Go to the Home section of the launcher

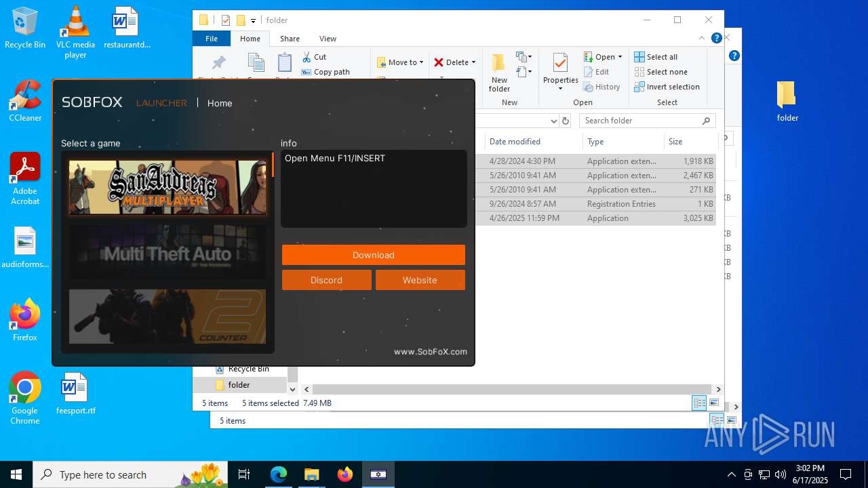pyautogui.click(x=220, y=103)
